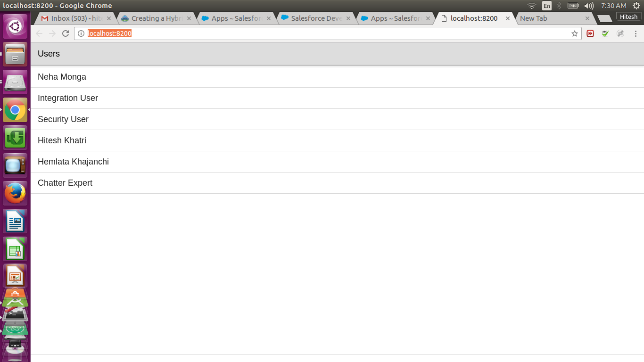Select Neha Monga in the users list
644x362 pixels.
click(338, 77)
